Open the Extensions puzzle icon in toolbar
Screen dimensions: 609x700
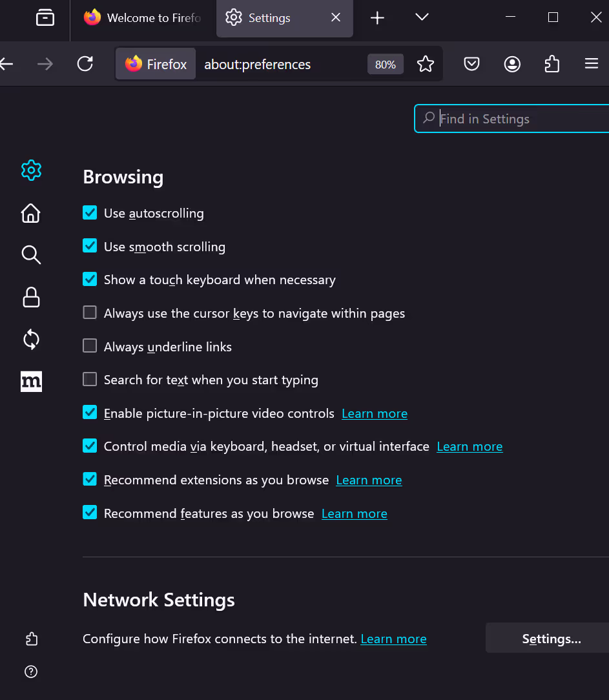[x=552, y=64]
